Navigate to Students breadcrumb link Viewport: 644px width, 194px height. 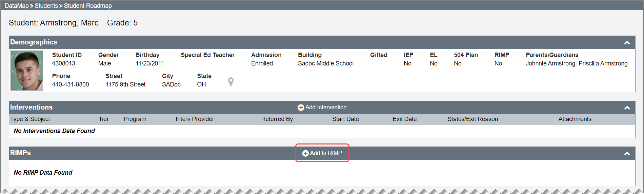coord(46,6)
